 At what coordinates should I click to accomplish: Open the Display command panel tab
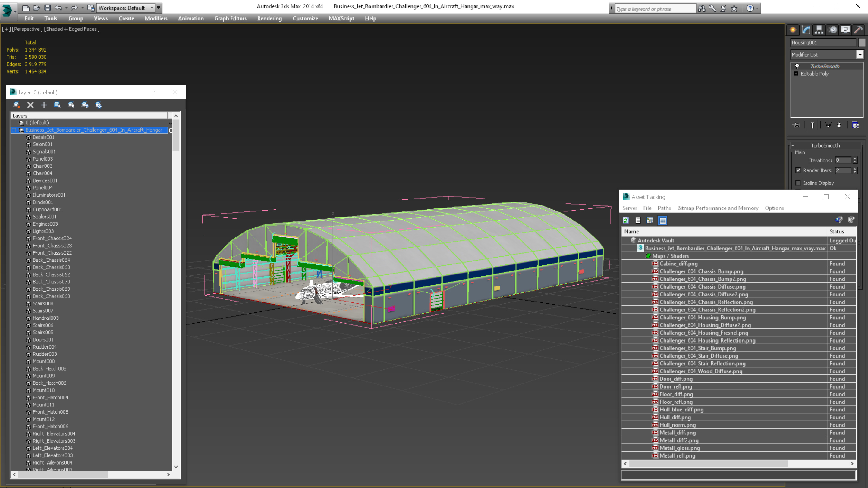click(x=845, y=30)
